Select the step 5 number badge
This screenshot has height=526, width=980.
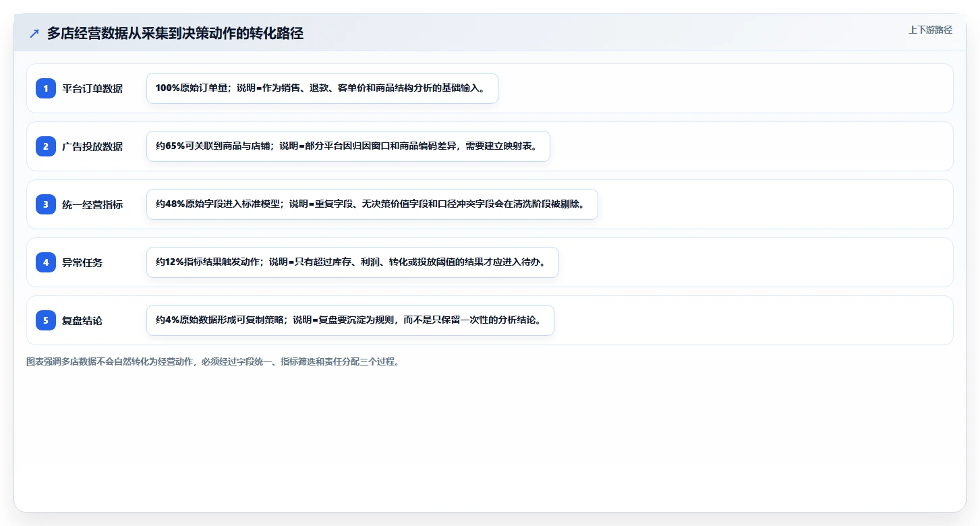(46, 320)
